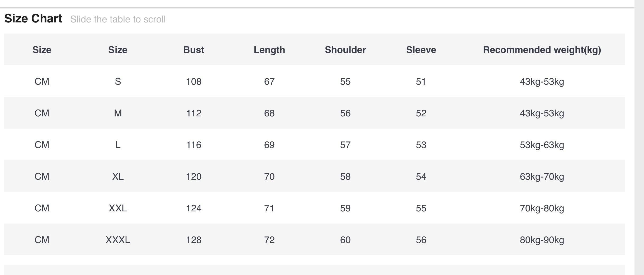Click the Shoulder column header
The height and width of the screenshot is (275, 644).
tap(345, 50)
